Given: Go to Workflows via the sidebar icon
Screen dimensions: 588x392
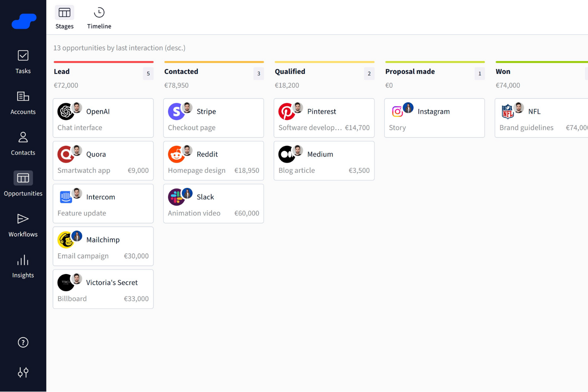Looking at the screenshot, I should [x=23, y=224].
